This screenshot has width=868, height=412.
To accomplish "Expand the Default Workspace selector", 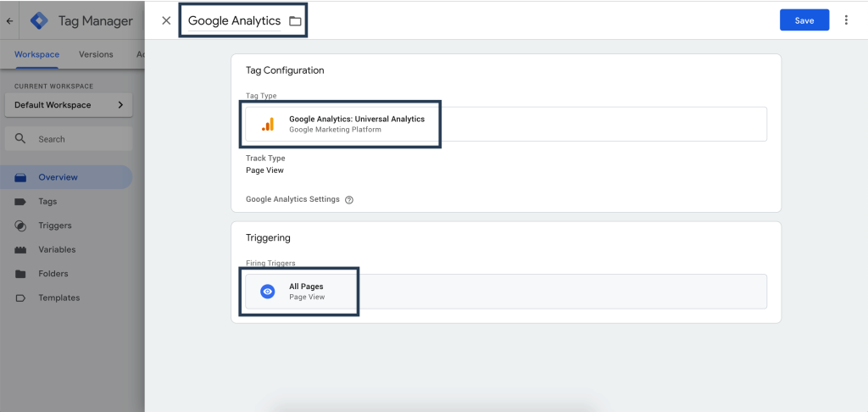I will pyautogui.click(x=69, y=104).
